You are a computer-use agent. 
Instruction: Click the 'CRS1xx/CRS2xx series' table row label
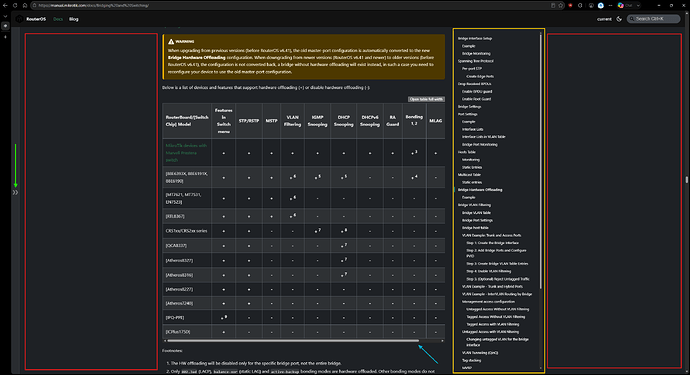tap(186, 231)
